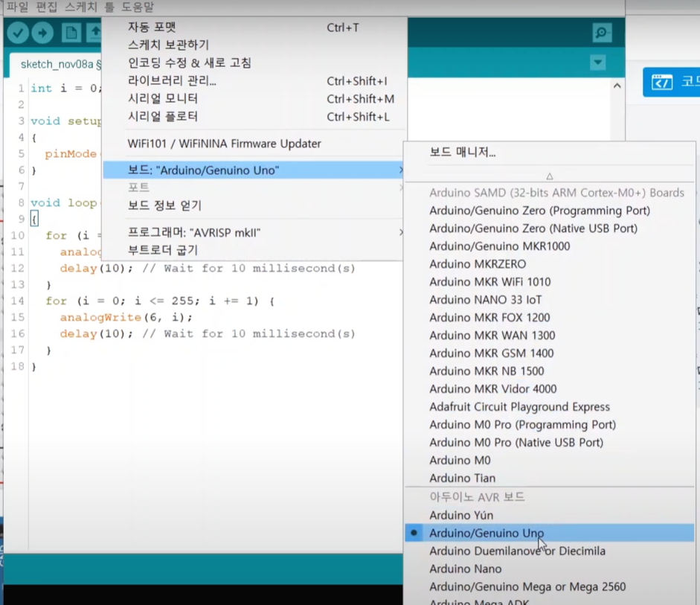Screen dimensions: 700x605
Task: Expand the 보드: Arduino/Genuino Uno submenu
Action: point(254,170)
